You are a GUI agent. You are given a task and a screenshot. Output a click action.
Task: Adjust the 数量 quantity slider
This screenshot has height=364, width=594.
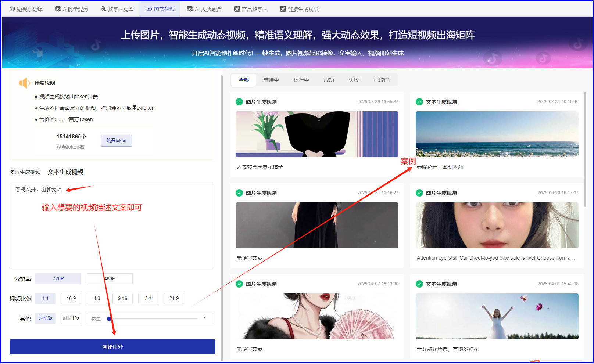[x=109, y=318]
